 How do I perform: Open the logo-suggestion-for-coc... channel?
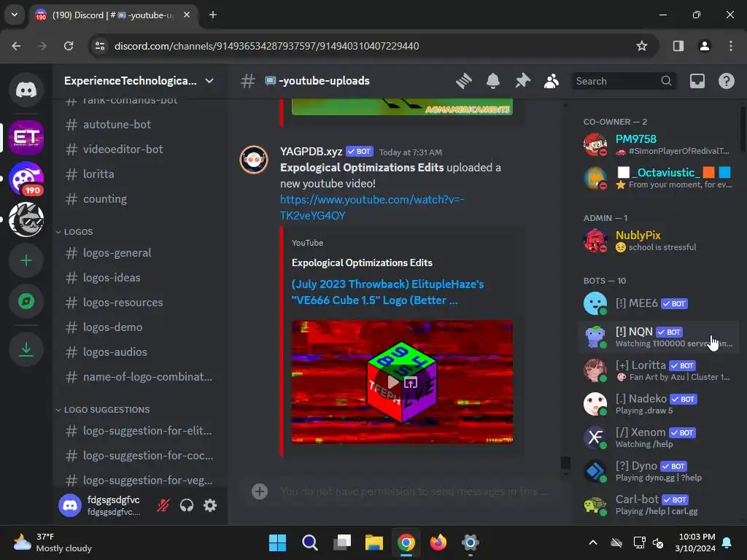point(139,456)
